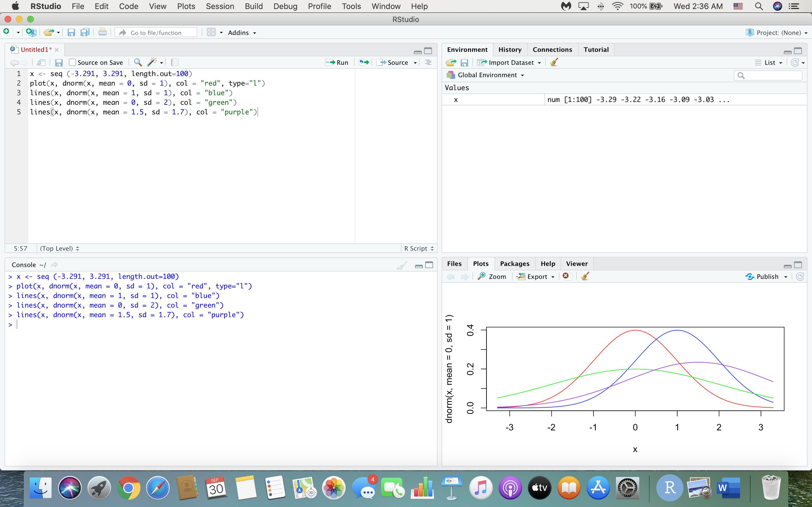Screen dimensions: 812x507
Task: Open the Export dropdown in the Plots pane
Action: coord(535,276)
